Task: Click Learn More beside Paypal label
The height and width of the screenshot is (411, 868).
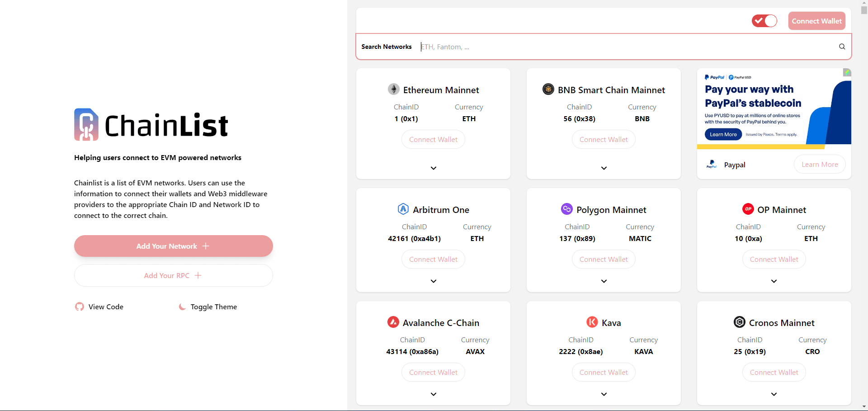Action: (x=820, y=165)
